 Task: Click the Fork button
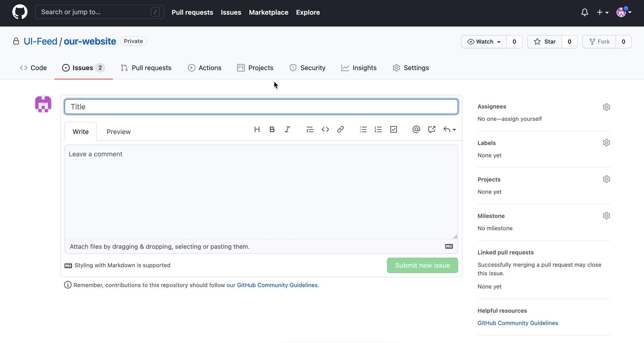click(x=599, y=42)
